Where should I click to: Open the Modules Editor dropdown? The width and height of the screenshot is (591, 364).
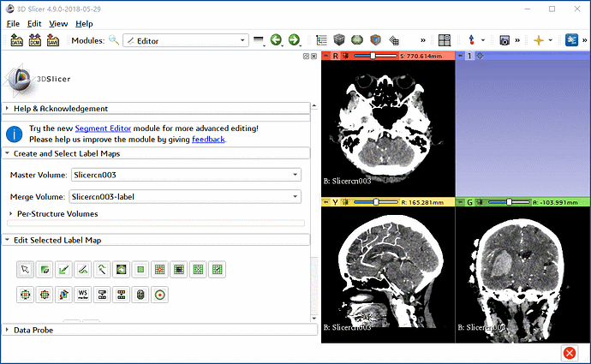(x=186, y=40)
